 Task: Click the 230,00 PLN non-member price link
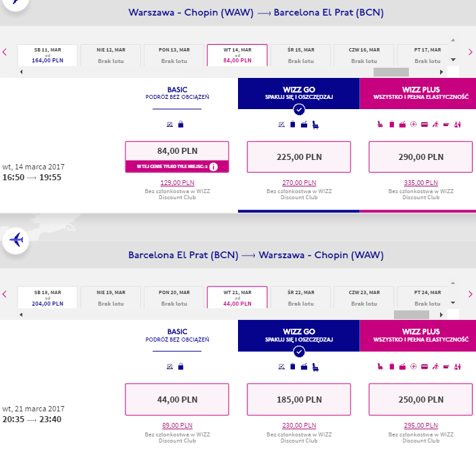point(299,425)
